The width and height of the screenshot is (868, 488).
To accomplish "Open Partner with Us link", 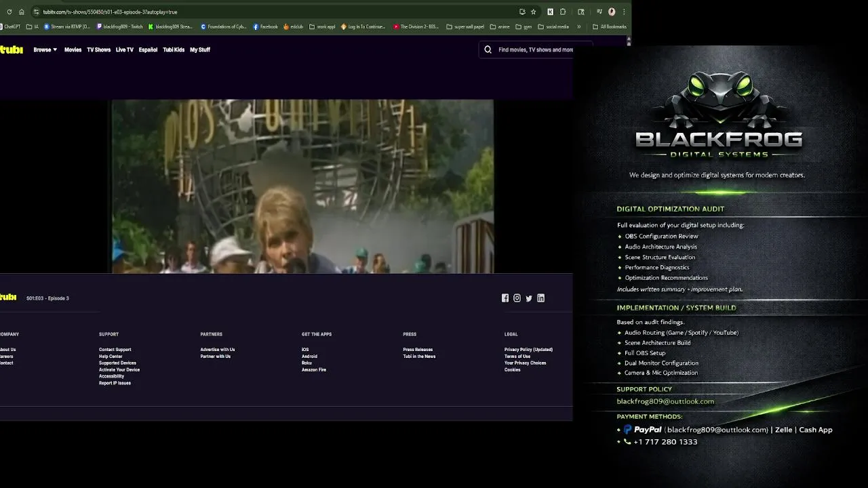I will 216,357.
